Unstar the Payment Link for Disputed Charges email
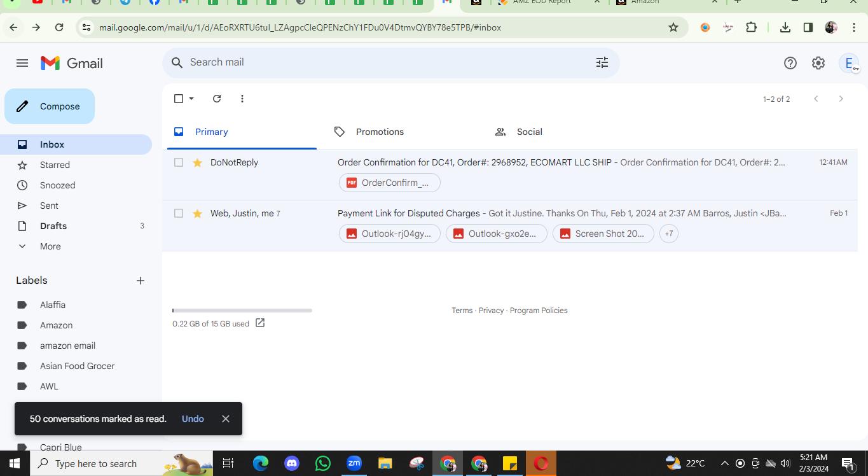 (x=197, y=213)
